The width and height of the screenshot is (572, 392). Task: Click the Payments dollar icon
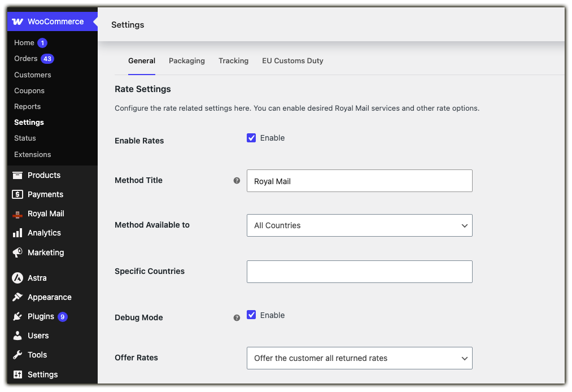[x=18, y=194]
